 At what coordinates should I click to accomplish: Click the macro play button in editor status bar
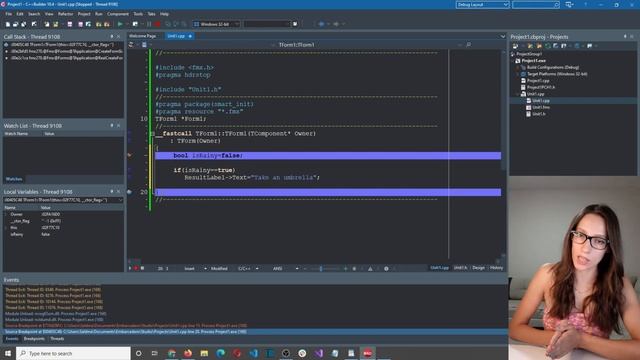pos(130,268)
